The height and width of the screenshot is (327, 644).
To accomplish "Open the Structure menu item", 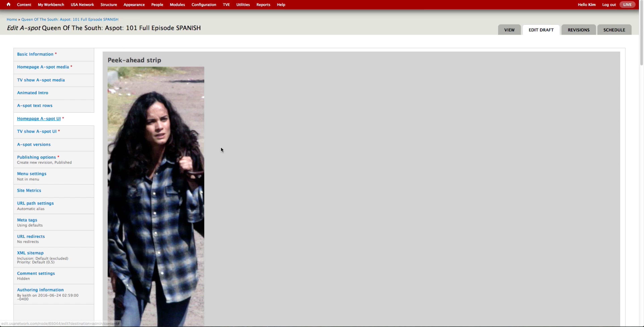I will coord(108,4).
